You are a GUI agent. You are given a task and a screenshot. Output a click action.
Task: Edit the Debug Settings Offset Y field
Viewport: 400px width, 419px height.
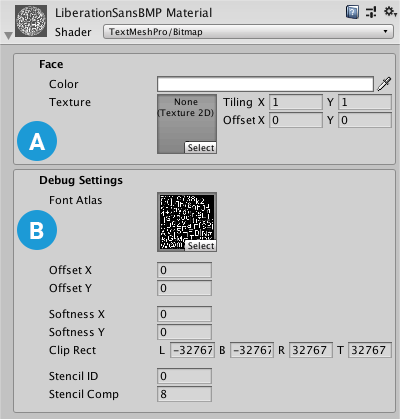pos(184,288)
